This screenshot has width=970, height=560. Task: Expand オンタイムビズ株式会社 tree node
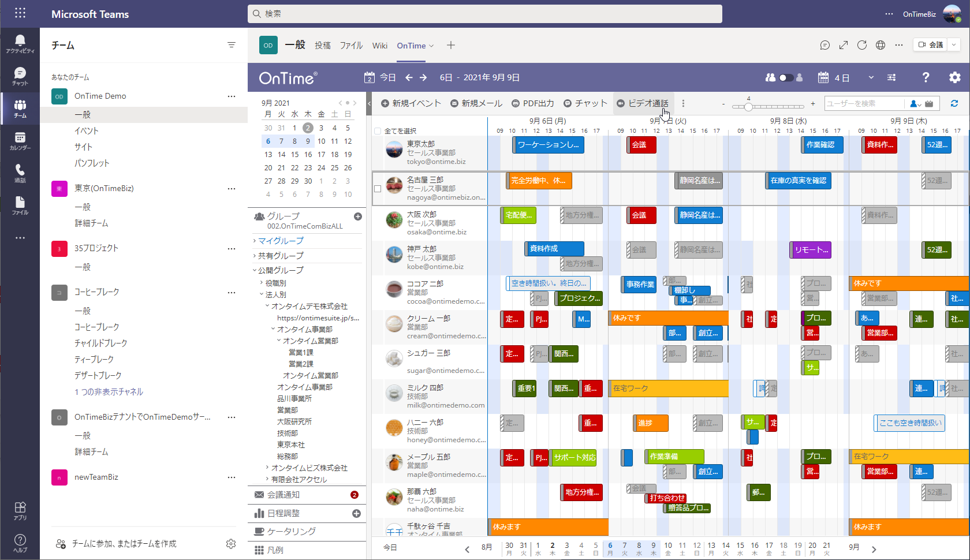pyautogui.click(x=267, y=468)
